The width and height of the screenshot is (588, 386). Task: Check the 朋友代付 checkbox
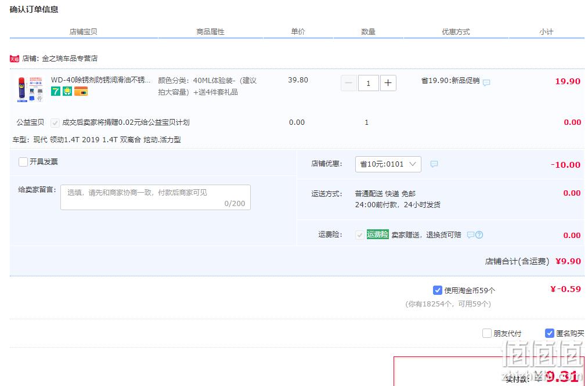pos(487,333)
